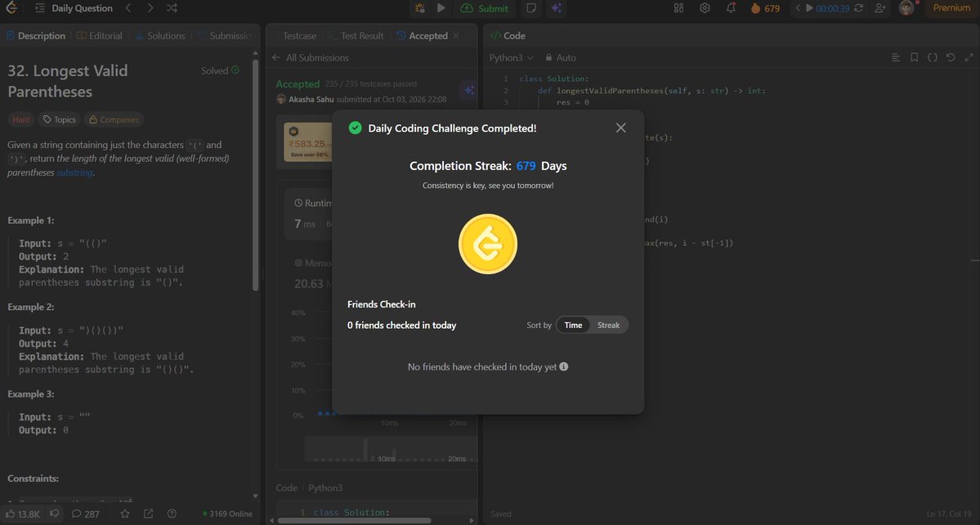Screen dimensions: 980x525
Task: Open Python3 language dropdown
Action: (x=512, y=57)
